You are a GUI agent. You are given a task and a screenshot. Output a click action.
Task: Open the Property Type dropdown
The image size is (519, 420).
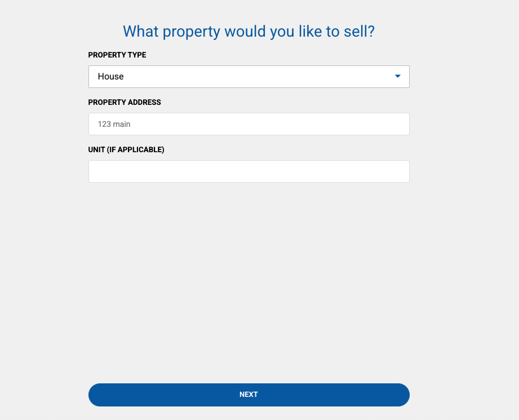249,77
